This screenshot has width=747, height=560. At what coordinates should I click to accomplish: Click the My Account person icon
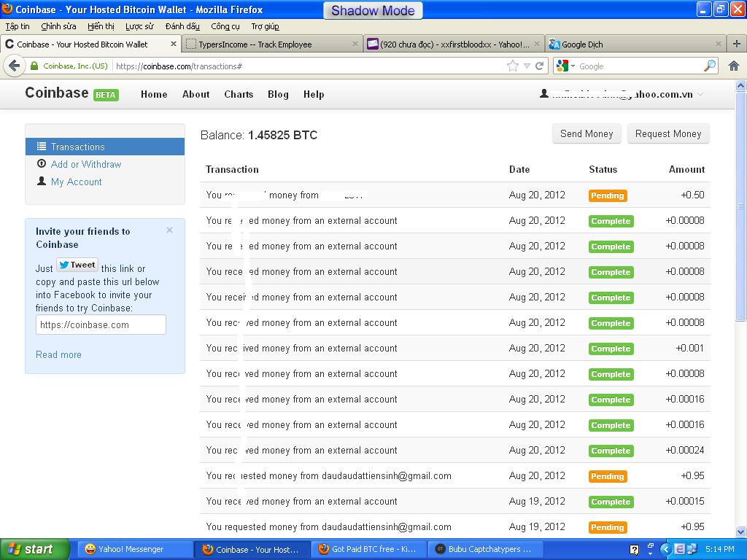[x=42, y=181]
